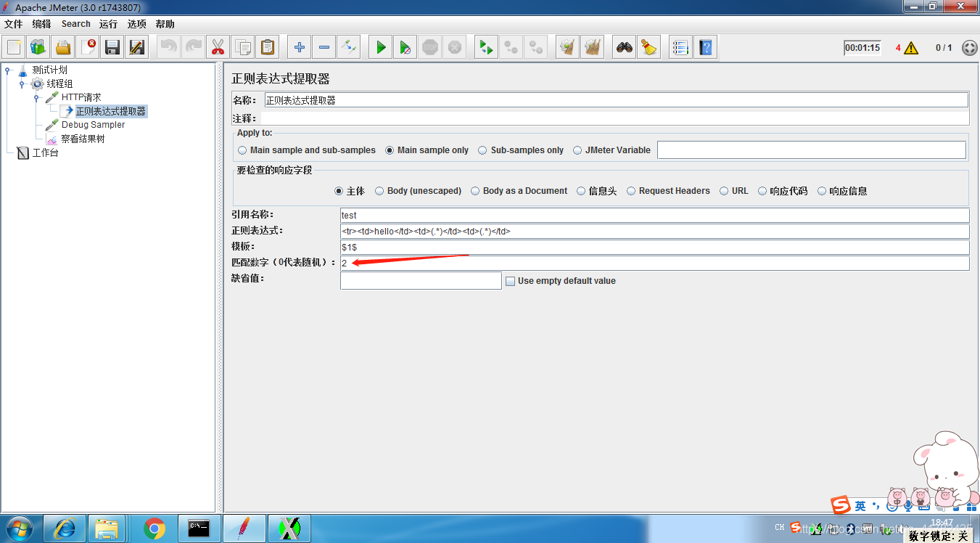Open the 帮助 menu
The height and width of the screenshot is (543, 980).
coord(165,24)
